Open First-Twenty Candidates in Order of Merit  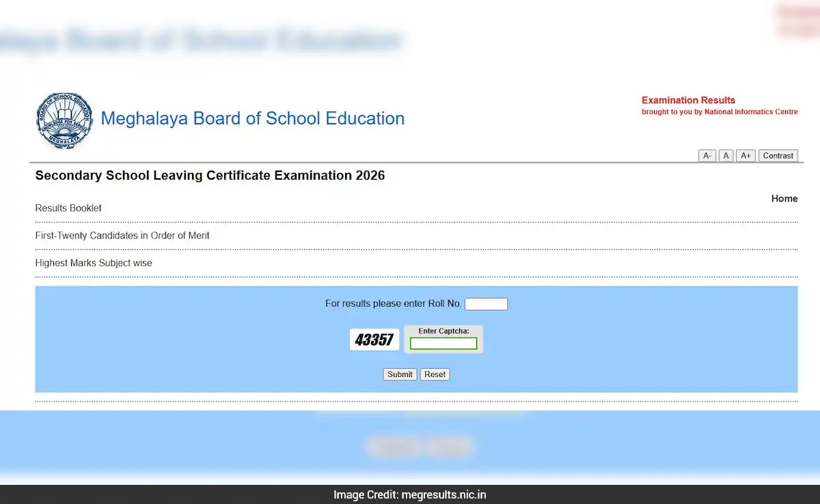[x=122, y=236]
